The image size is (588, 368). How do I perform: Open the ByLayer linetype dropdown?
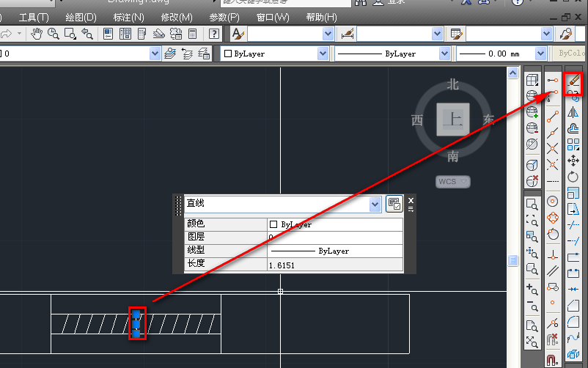444,54
